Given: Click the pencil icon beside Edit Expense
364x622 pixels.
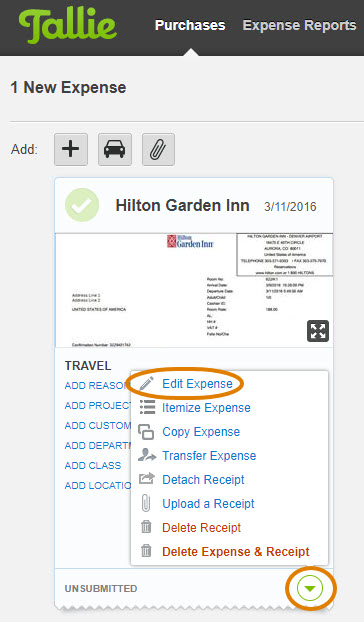Looking at the screenshot, I should pos(147,384).
